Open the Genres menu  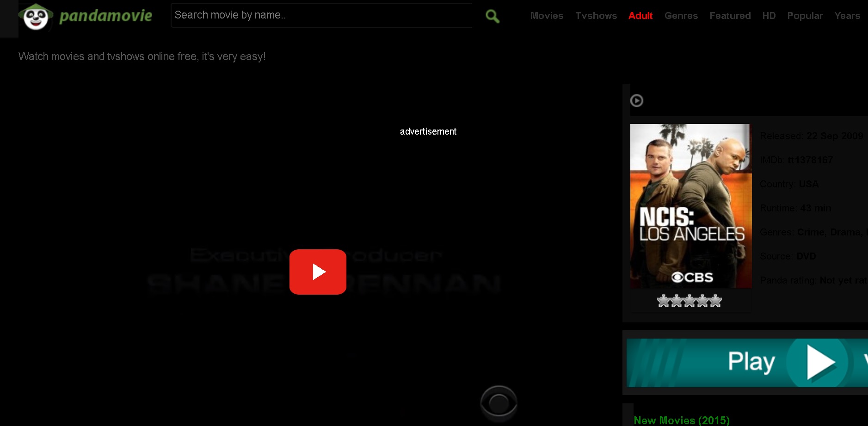pos(681,16)
